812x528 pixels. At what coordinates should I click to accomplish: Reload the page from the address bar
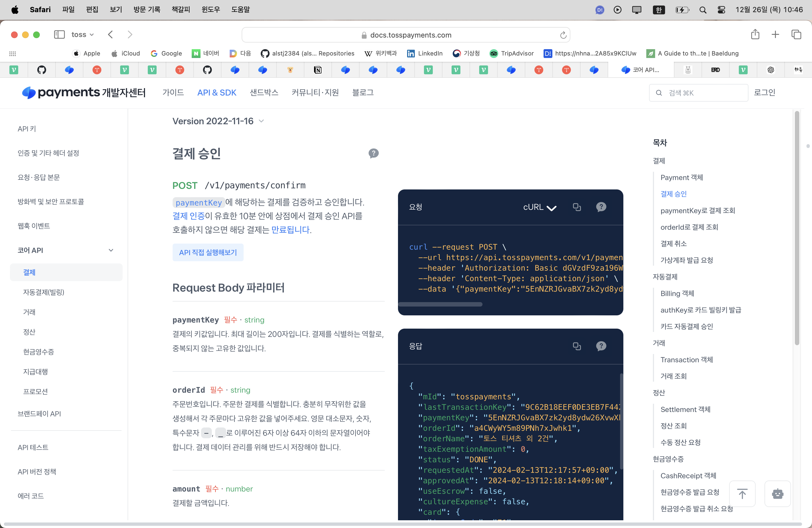coord(563,35)
